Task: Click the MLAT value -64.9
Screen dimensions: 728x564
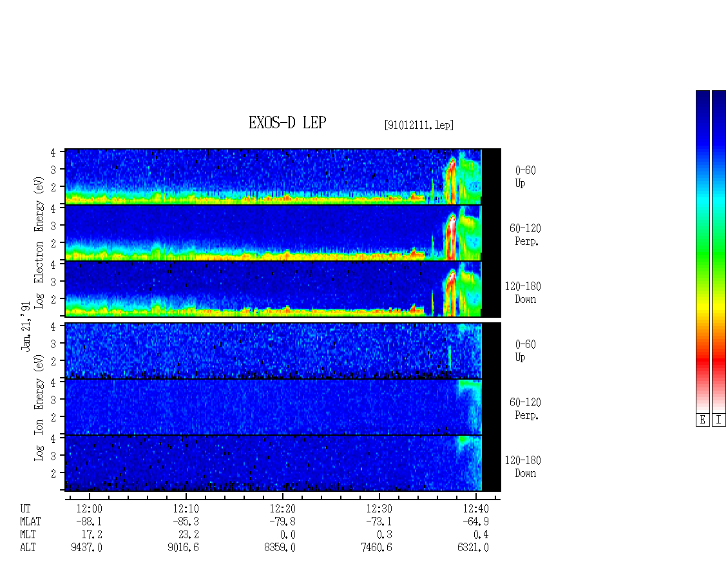Action: coord(475,521)
